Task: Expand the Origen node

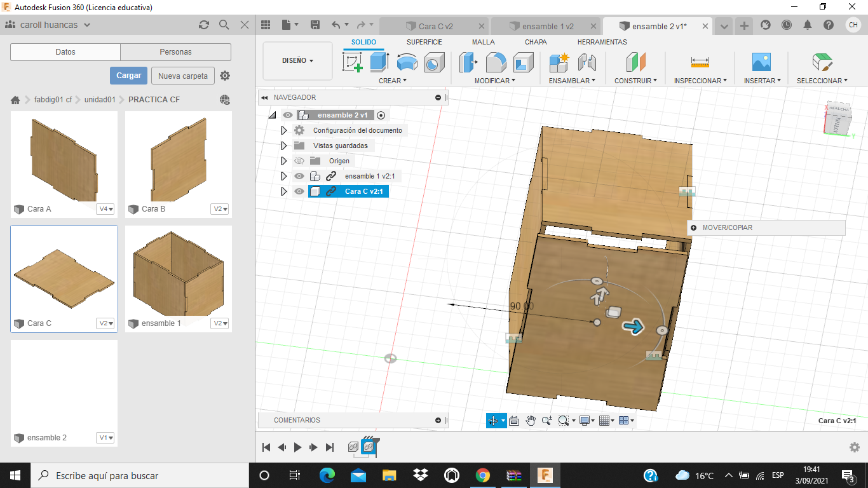Action: click(x=284, y=161)
